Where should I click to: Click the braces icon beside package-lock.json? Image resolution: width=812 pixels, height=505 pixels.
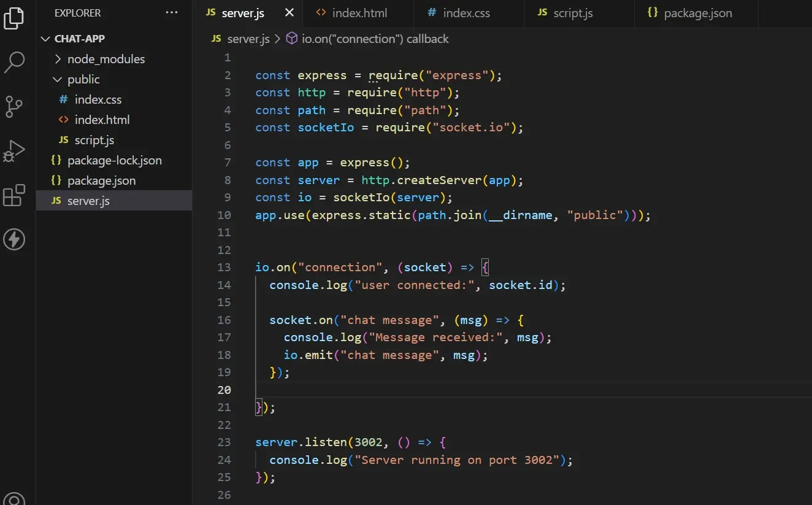[x=56, y=160]
